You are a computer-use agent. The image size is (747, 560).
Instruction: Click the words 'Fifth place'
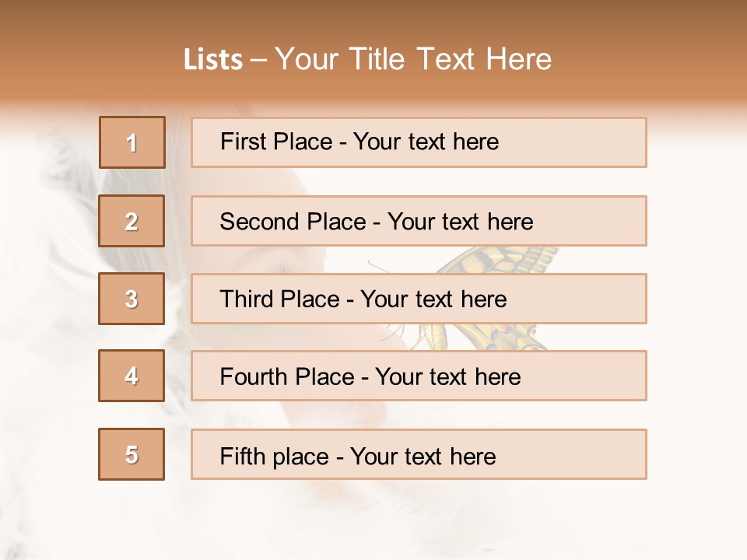coord(275,457)
